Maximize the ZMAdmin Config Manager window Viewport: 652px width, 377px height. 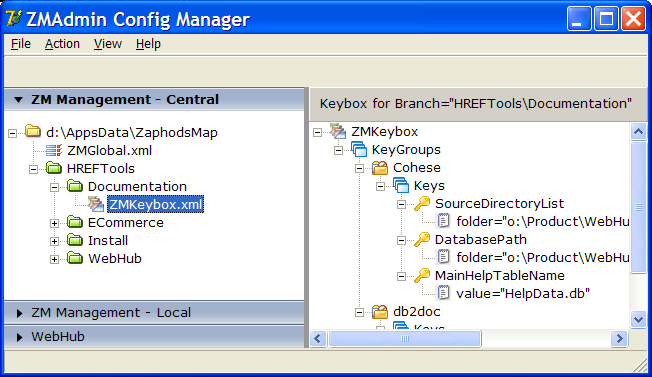pyautogui.click(x=606, y=19)
